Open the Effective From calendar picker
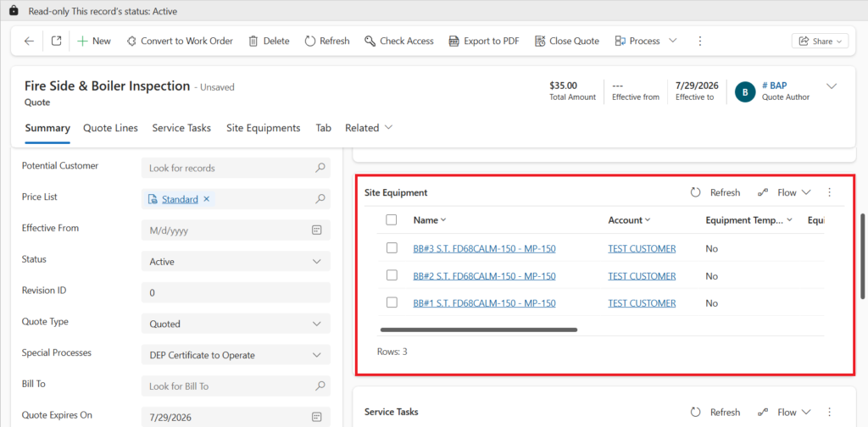868x427 pixels. [317, 230]
